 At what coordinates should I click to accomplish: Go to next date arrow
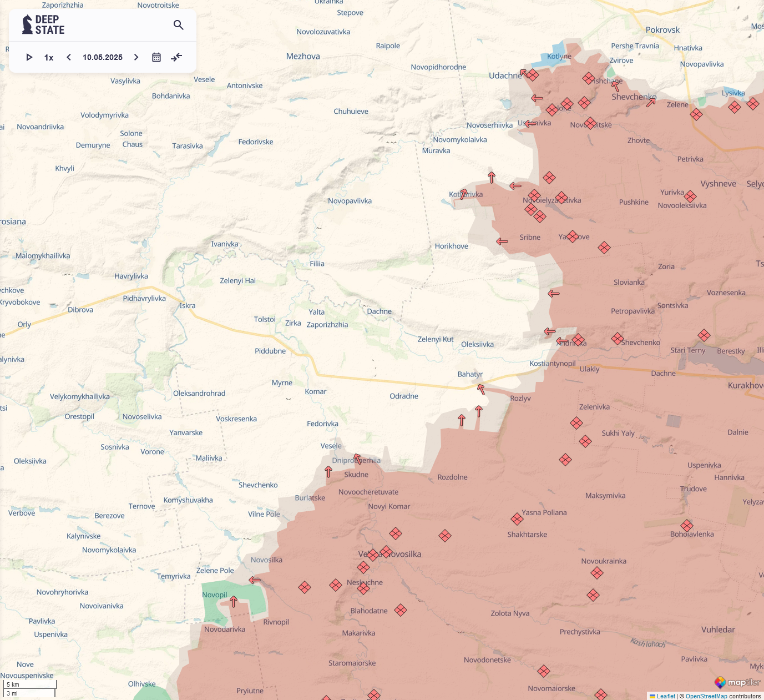tap(136, 57)
